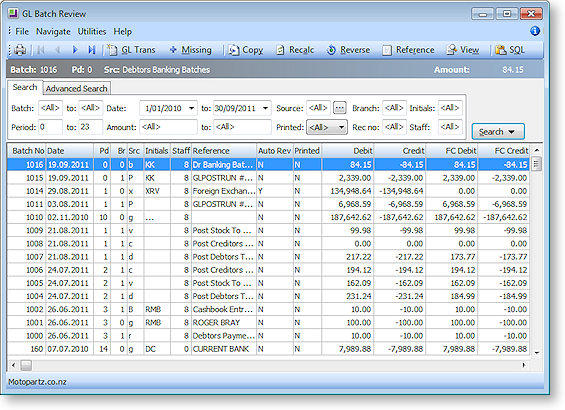Open GL Trans from toolbar
565x410 pixels.
(132, 50)
